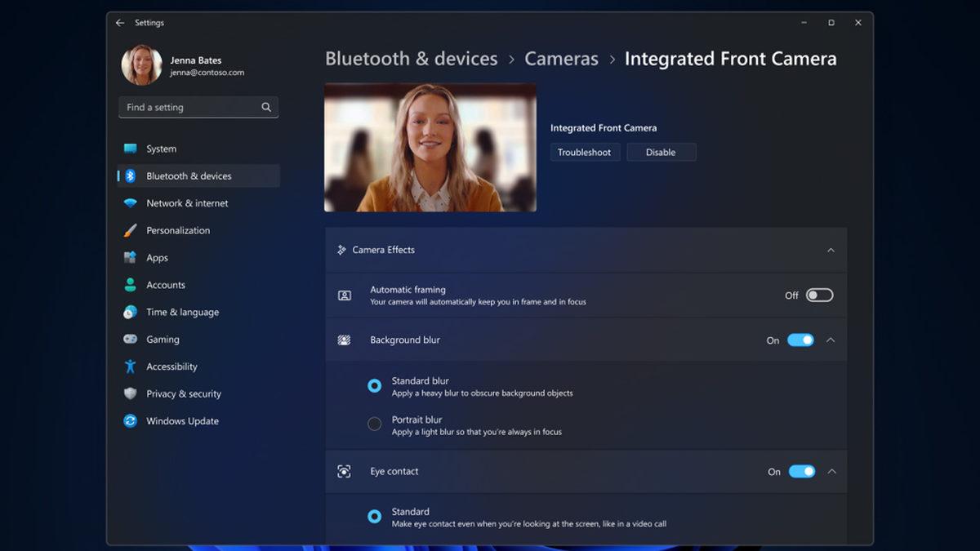
Task: Turn on Automatic framing
Action: [x=820, y=295]
